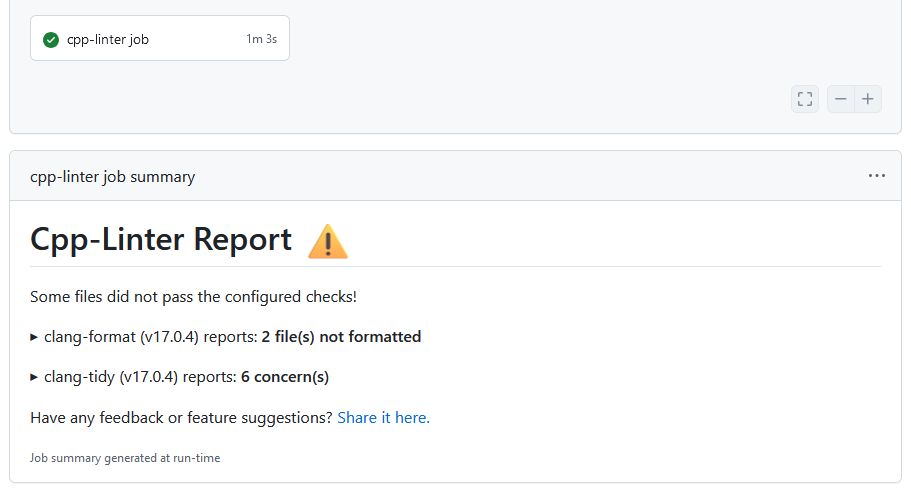Click 'Have any feedback or feature suggestions?' text

(181, 418)
